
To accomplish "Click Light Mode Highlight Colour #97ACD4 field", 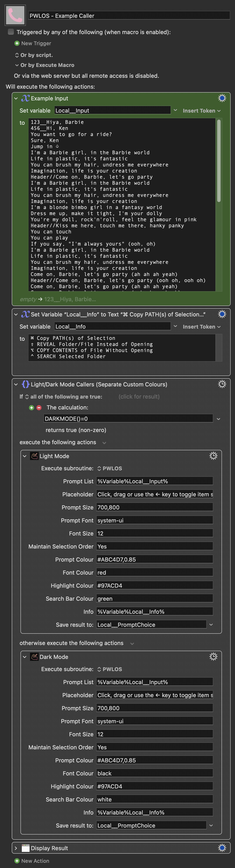I will 154,585.
